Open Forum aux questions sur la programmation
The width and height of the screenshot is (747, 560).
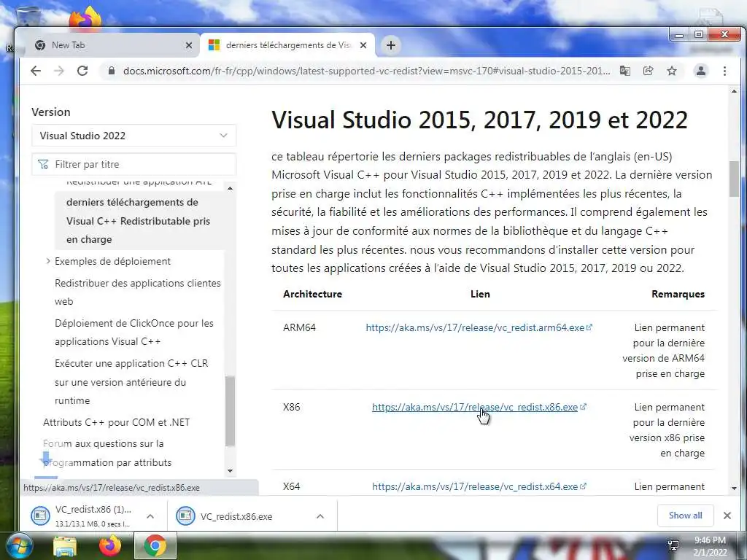[x=107, y=453]
